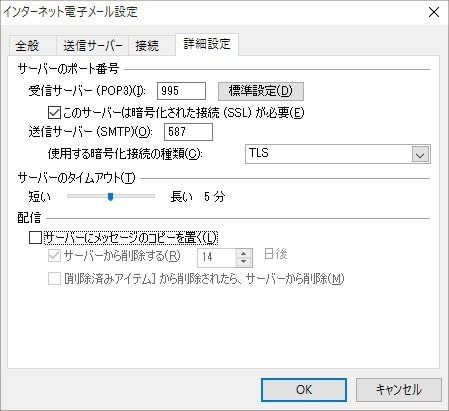Select the 接続 tab
Screen dimensions: 449x411
pos(152,45)
